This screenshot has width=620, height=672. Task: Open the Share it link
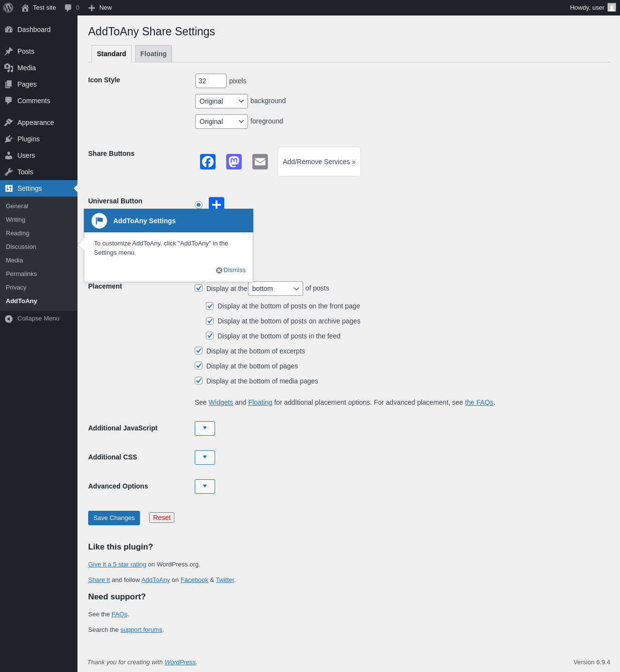[x=99, y=580]
